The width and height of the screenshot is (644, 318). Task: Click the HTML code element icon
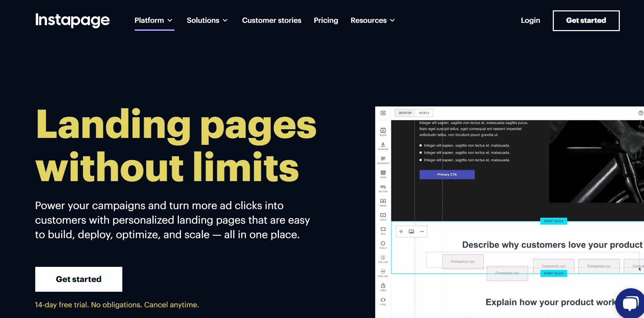click(383, 301)
